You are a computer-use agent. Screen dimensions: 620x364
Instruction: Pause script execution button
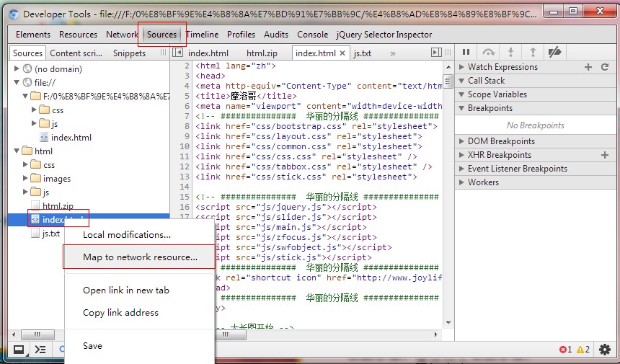point(466,52)
